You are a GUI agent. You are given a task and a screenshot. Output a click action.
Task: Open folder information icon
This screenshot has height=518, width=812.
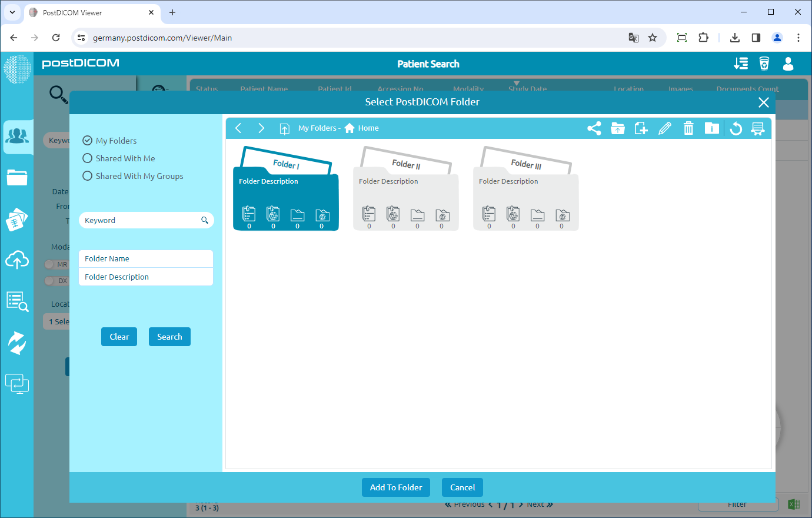coord(712,128)
